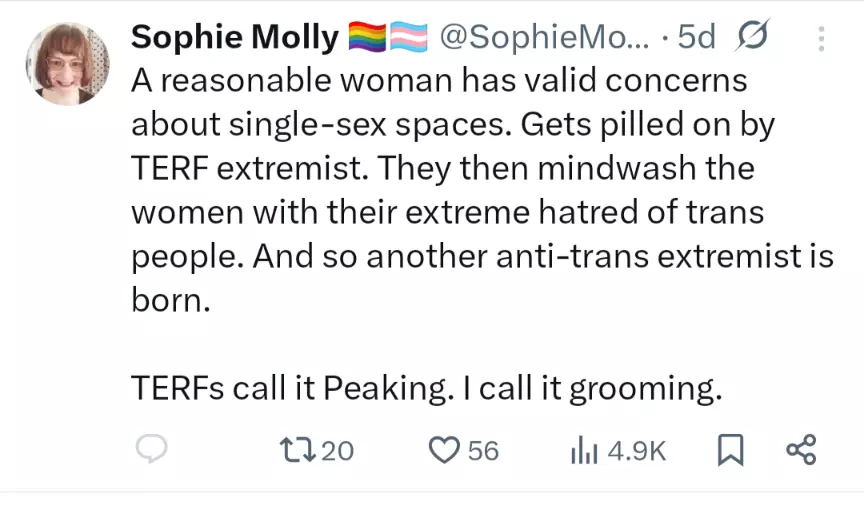
Task: Open Sophie Molly's profile picture
Action: (x=68, y=64)
